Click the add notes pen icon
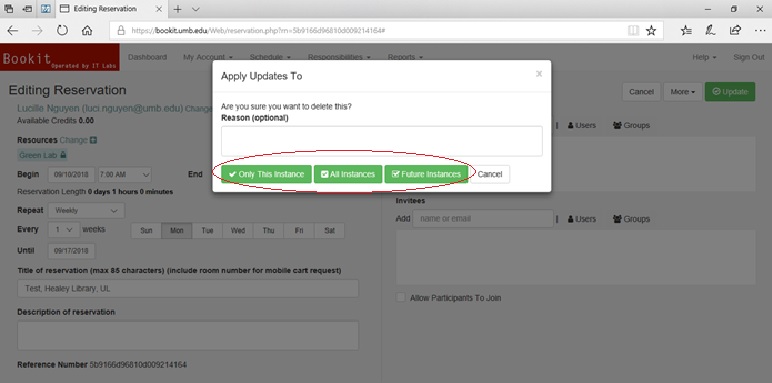This screenshot has width=772, height=383. pyautogui.click(x=710, y=31)
